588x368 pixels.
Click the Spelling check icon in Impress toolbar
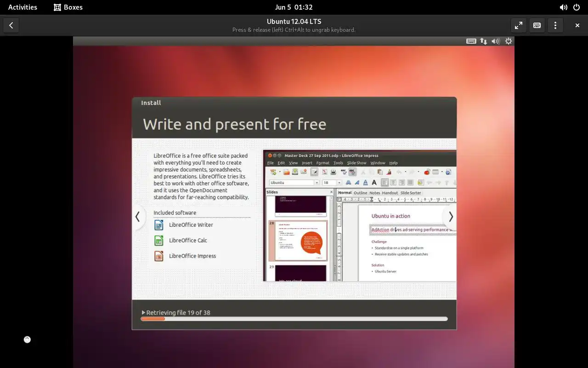[x=344, y=172]
